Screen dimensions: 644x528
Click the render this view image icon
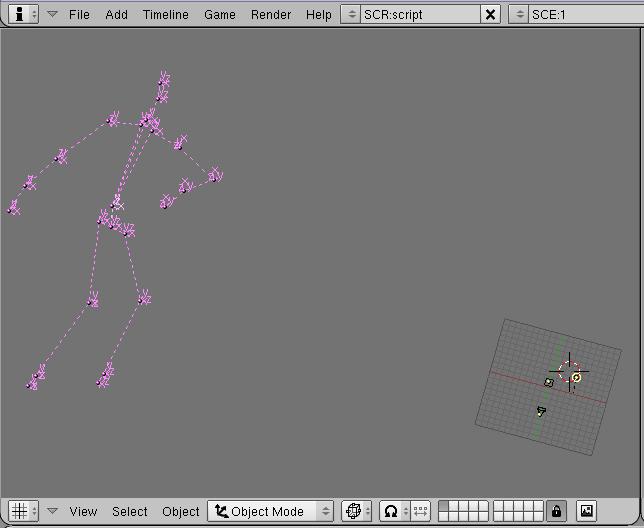coord(586,511)
